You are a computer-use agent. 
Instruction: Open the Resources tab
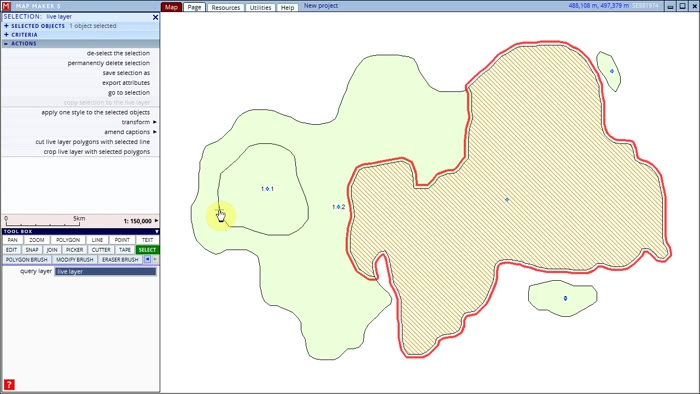(x=226, y=8)
